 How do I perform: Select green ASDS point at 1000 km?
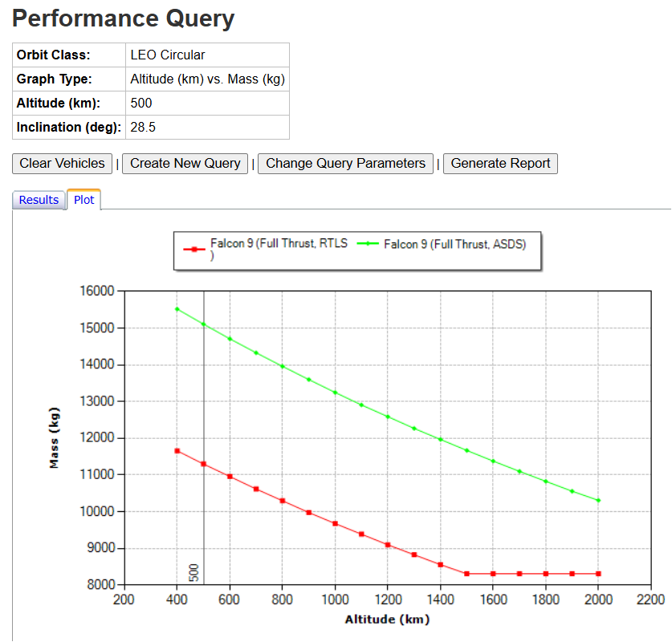click(x=335, y=392)
